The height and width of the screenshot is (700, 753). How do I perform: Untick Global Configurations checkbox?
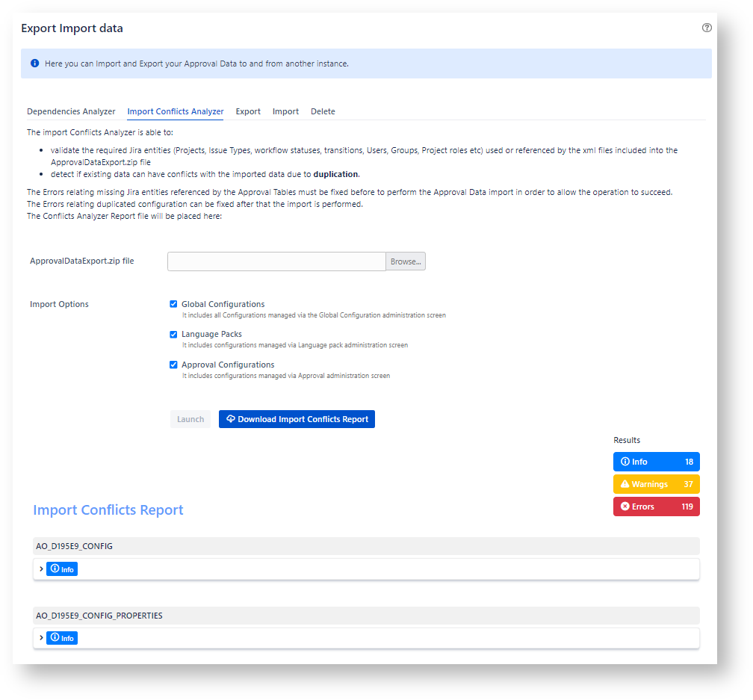point(173,304)
